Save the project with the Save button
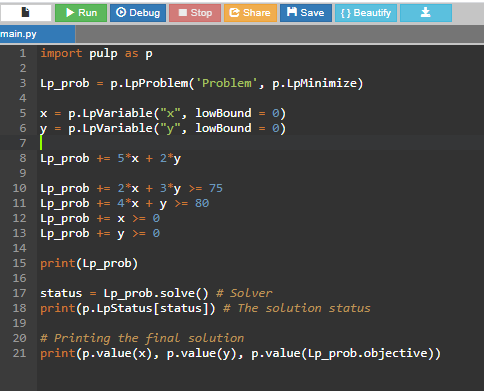Viewport: 484px width, 391px height. [x=306, y=13]
